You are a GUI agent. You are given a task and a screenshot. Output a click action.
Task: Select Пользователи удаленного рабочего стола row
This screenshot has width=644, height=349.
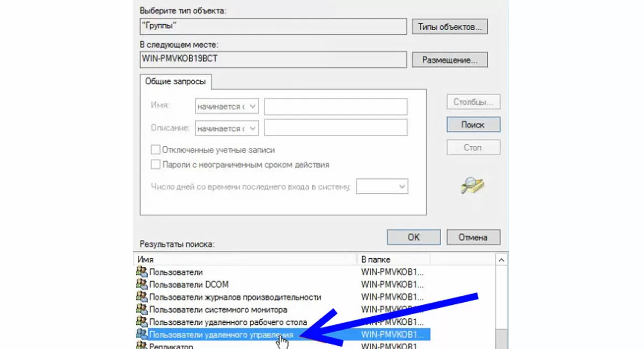click(283, 322)
